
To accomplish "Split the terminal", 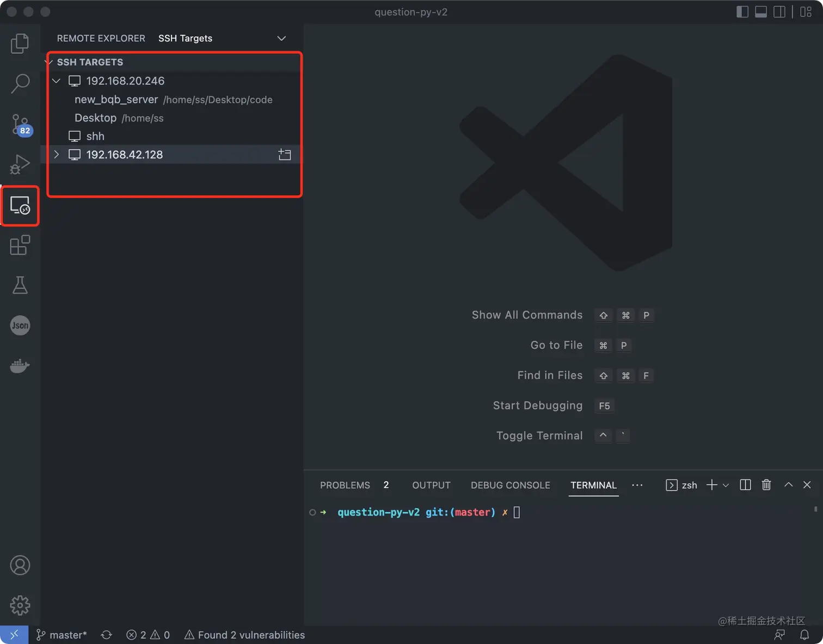I will tap(746, 485).
